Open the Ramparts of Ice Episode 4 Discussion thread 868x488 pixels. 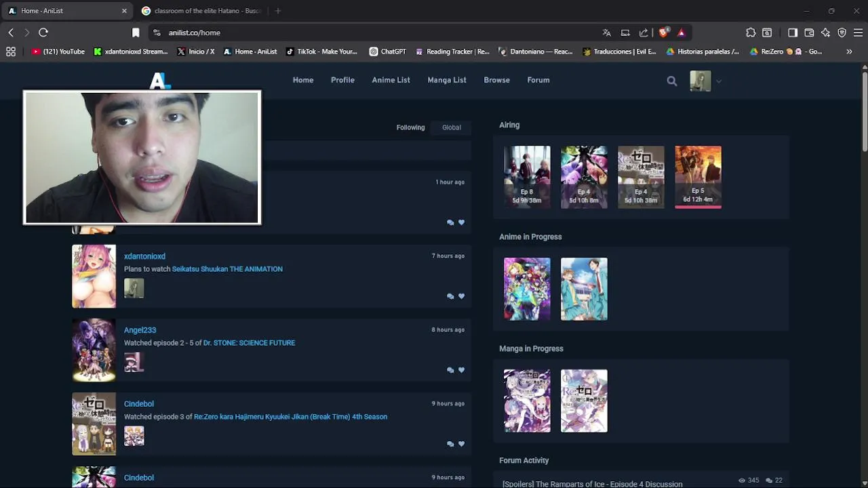coord(593,484)
